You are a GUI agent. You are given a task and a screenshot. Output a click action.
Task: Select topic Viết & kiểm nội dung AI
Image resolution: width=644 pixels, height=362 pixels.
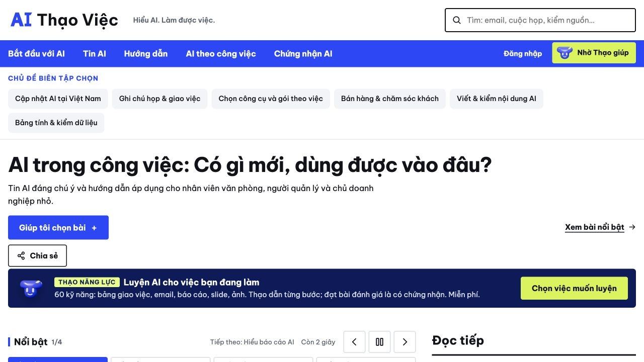(x=497, y=99)
